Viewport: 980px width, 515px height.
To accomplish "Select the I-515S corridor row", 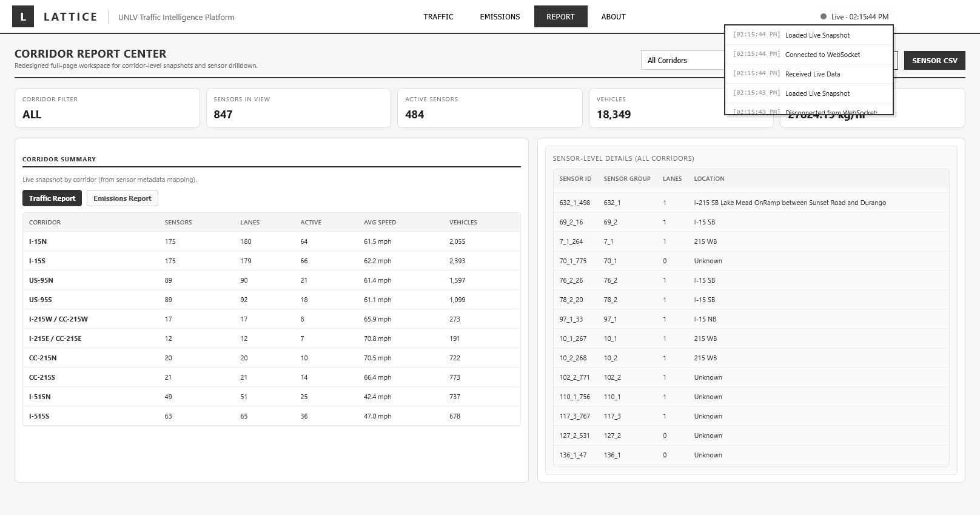I will click(271, 416).
